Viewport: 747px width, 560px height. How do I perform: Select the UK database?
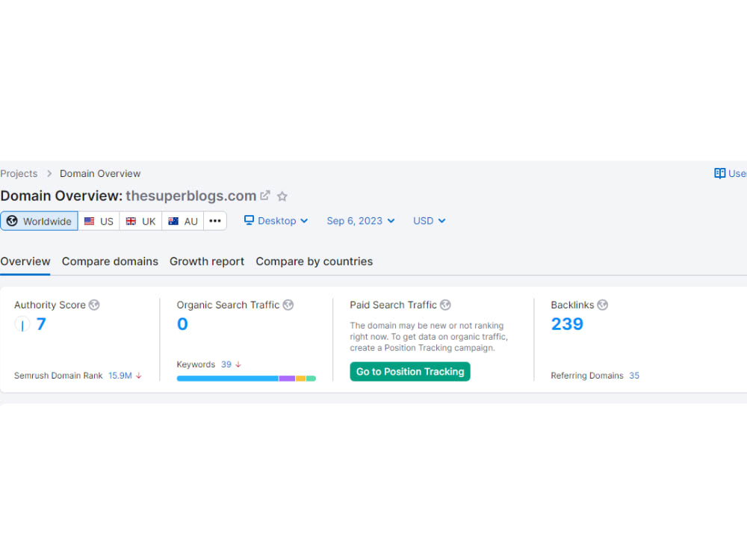pos(140,221)
